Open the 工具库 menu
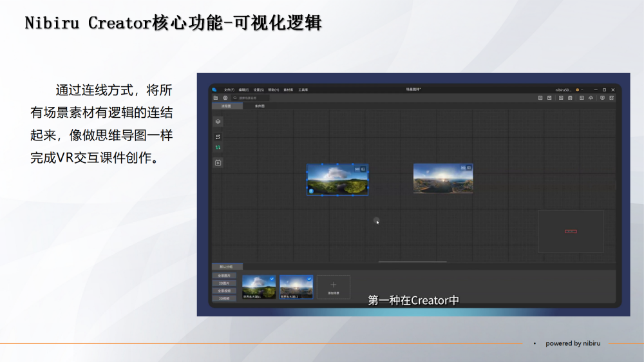 303,90
